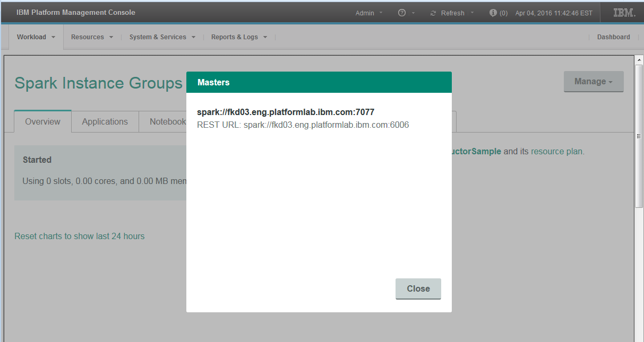
Task: Click the Spark Instance Groups heading
Action: 98,83
